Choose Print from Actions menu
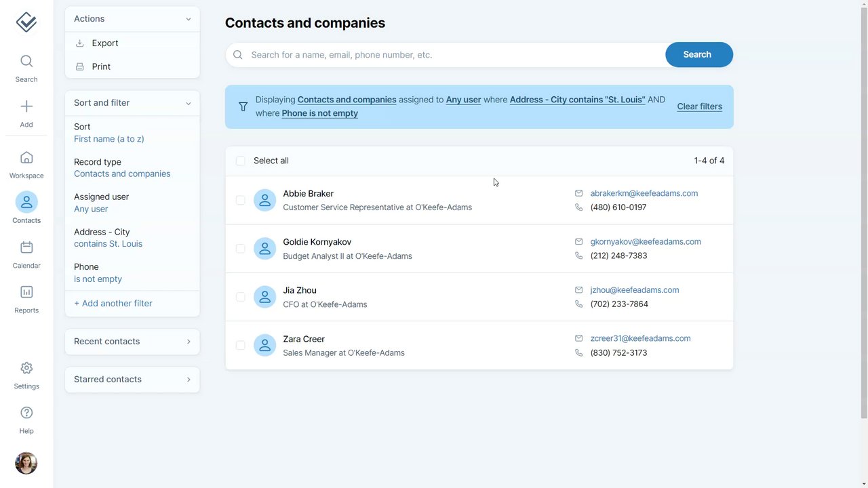 pos(101,66)
